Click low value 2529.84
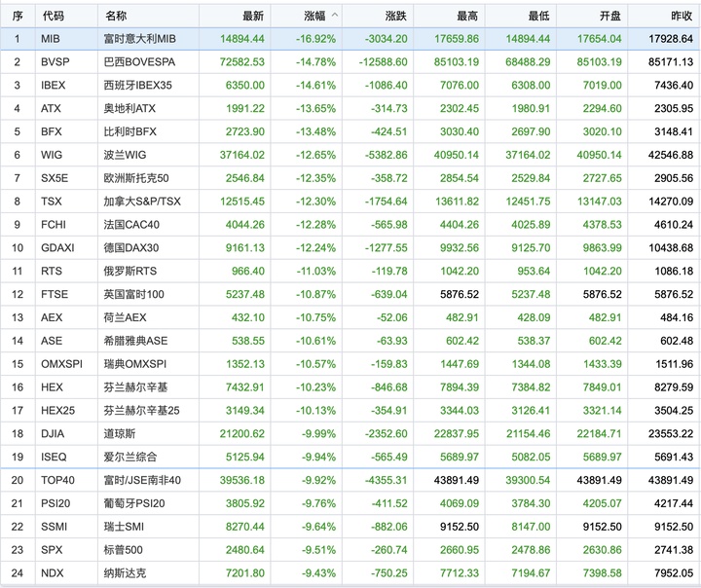This screenshot has height=588, width=701. 531,178
